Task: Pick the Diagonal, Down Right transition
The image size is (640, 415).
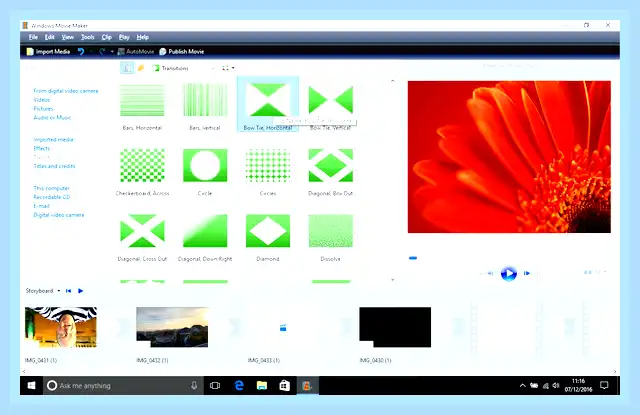Action: [x=205, y=237]
